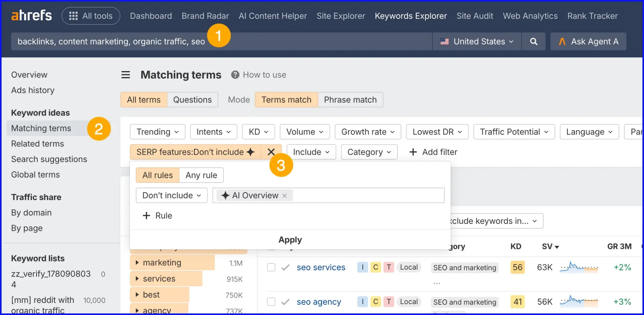644x315 pixels.
Task: Go to Search suggestions in sidebar
Action: click(49, 159)
